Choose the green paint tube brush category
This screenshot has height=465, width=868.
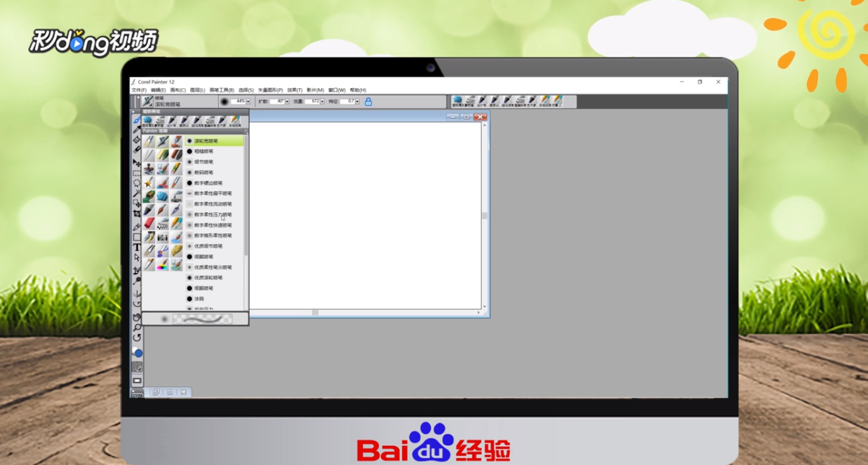pyautogui.click(x=149, y=196)
